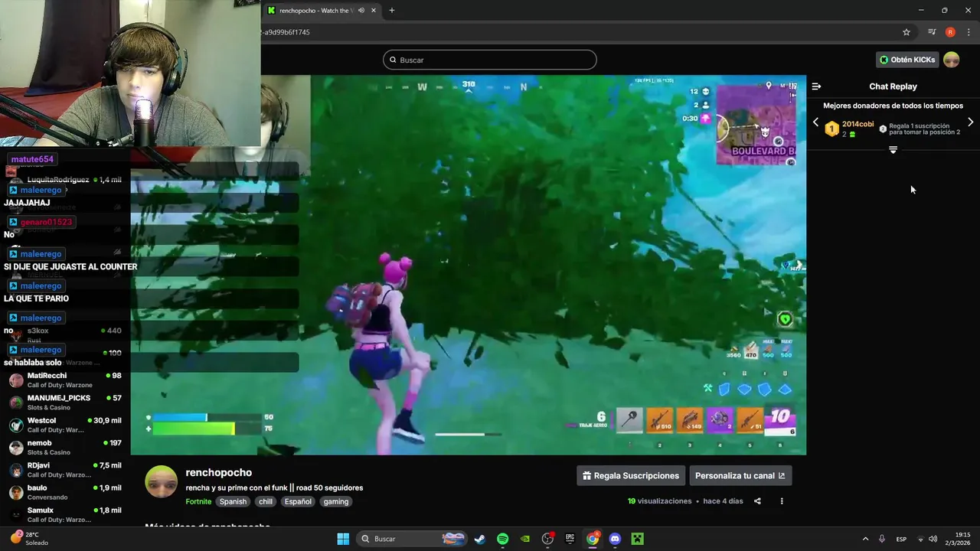Click the Fortnite stream video player
The width and height of the screenshot is (980, 551).
coord(469,265)
